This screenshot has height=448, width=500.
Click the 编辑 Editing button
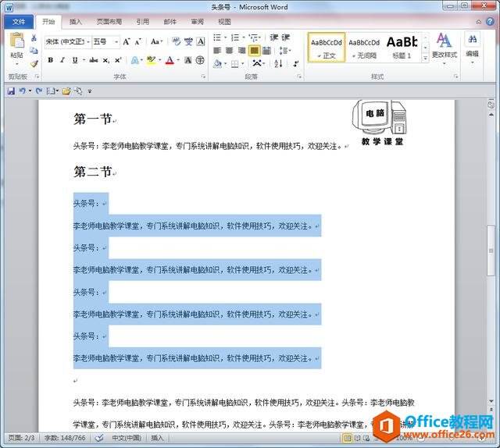(x=472, y=48)
